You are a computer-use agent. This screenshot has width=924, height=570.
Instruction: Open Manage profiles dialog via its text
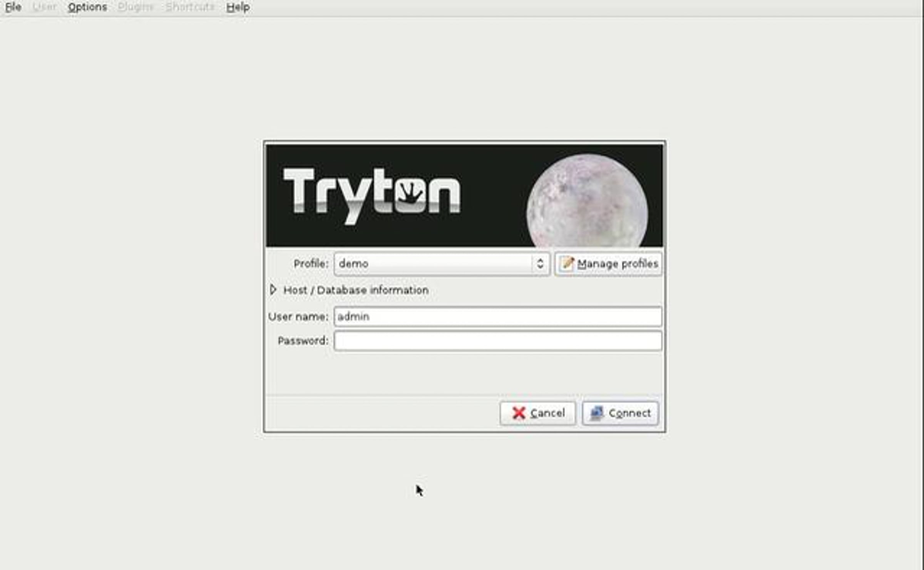click(618, 264)
